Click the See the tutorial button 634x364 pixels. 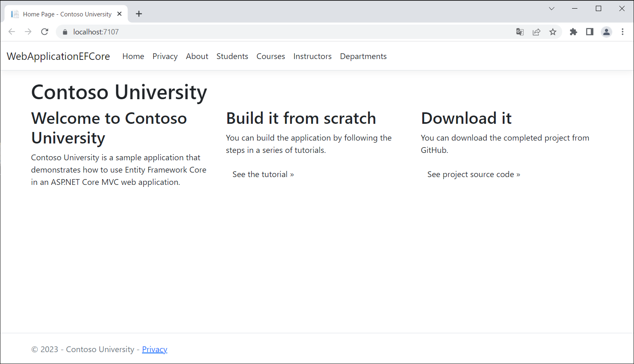[263, 174]
